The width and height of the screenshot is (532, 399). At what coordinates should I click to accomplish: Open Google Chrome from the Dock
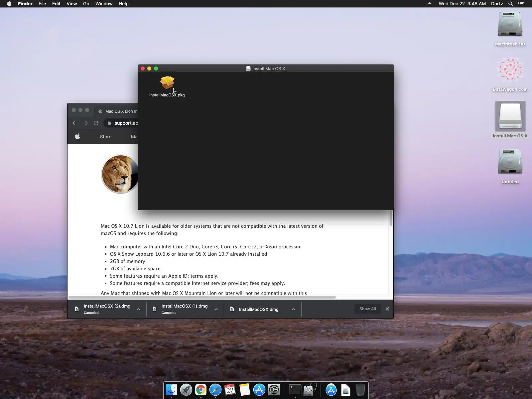point(201,390)
